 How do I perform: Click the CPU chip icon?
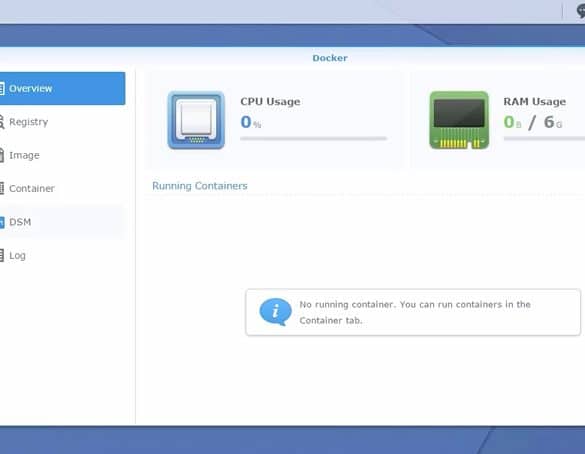196,120
